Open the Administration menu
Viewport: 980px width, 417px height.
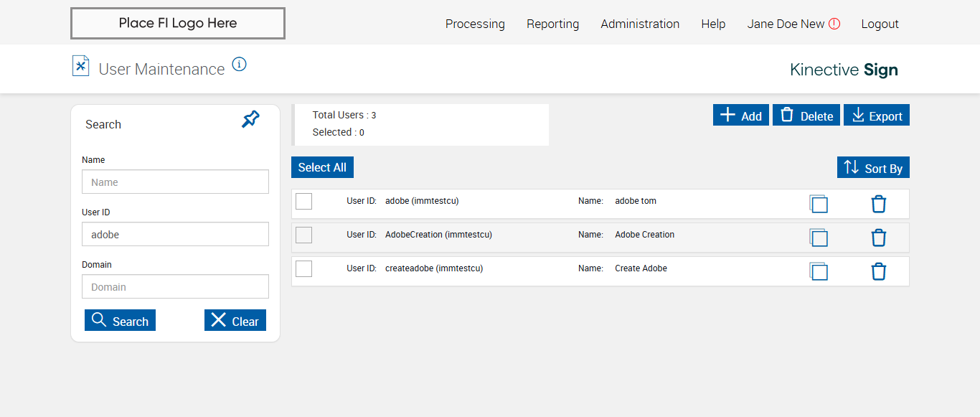point(640,24)
